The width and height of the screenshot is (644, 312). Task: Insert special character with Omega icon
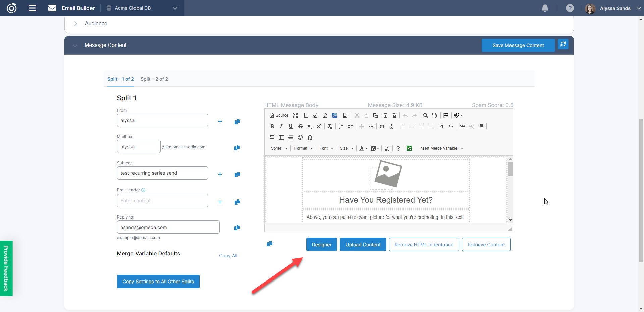tap(310, 137)
